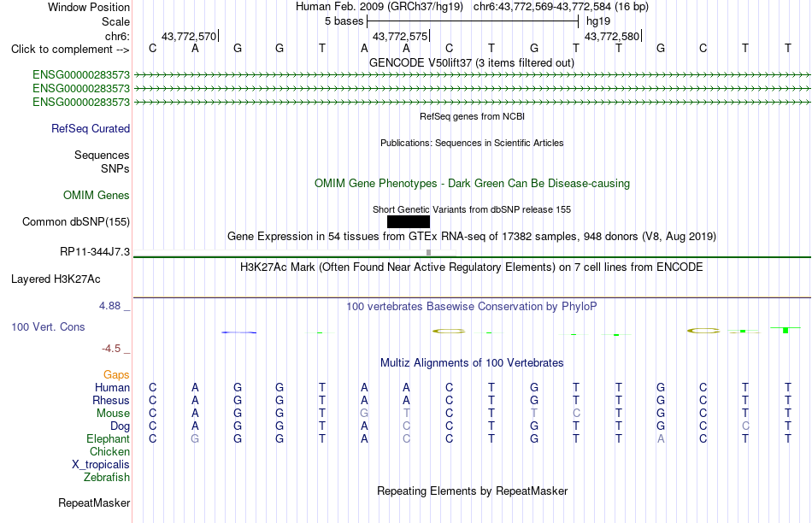Image resolution: width=812 pixels, height=523 pixels.
Task: Click the Sequences track label
Action: point(102,155)
